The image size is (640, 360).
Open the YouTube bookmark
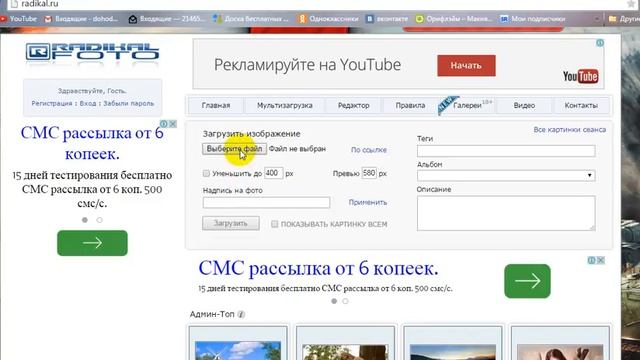click(x=19, y=19)
